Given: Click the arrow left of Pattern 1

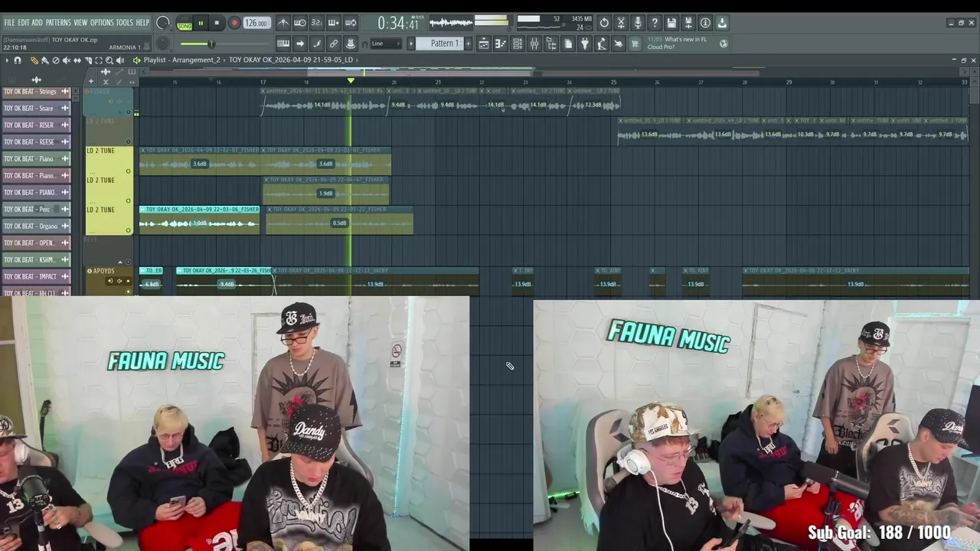Looking at the screenshot, I should point(411,44).
